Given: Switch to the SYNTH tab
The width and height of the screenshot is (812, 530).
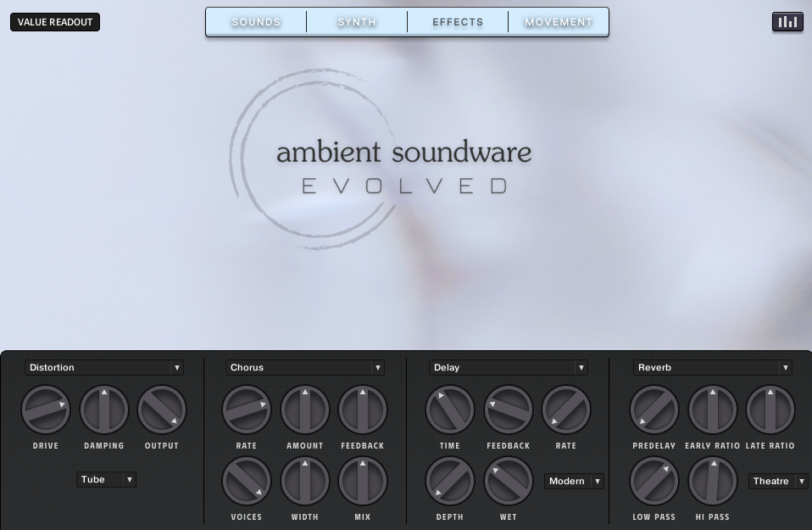Looking at the screenshot, I should [357, 22].
